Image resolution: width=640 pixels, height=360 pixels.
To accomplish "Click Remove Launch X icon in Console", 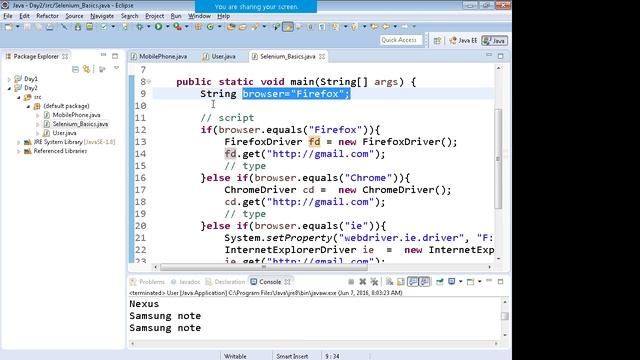I will [x=362, y=282].
